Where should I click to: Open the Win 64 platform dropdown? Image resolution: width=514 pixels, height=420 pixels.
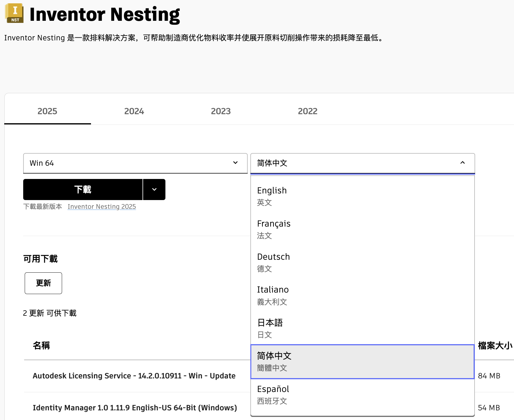(135, 163)
